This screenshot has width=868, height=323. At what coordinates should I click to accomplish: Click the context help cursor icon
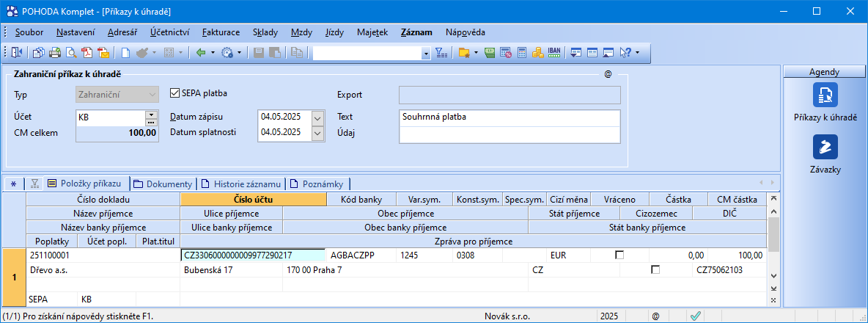point(625,53)
